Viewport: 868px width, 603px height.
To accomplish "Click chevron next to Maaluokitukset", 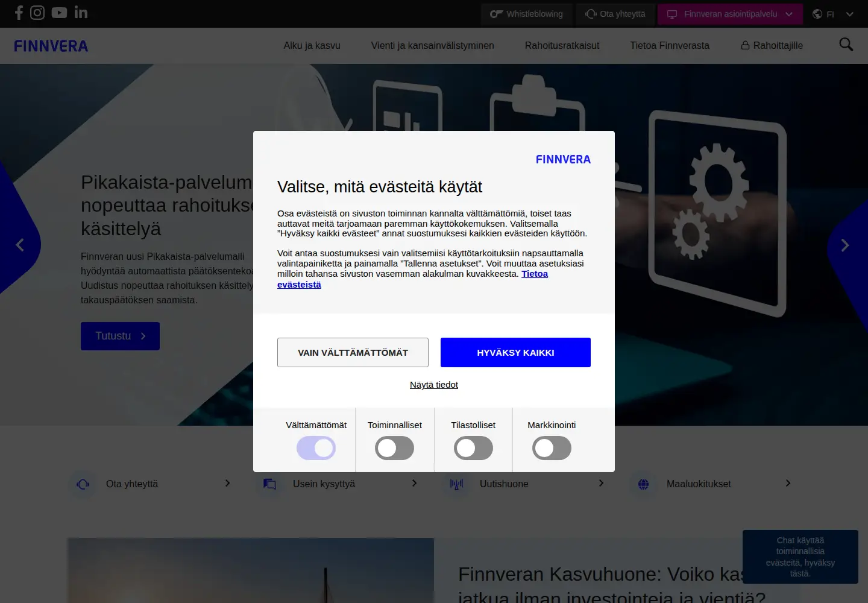I will coord(788,483).
